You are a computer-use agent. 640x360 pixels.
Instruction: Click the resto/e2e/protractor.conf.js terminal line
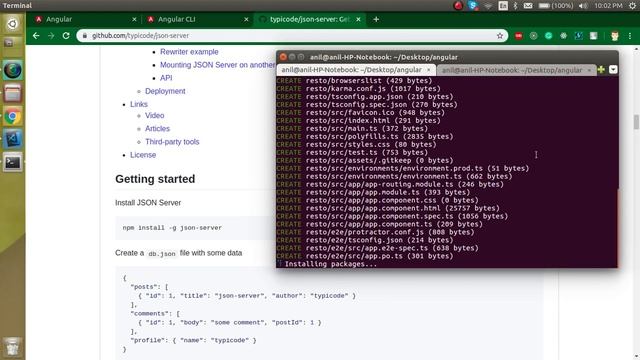click(376, 232)
